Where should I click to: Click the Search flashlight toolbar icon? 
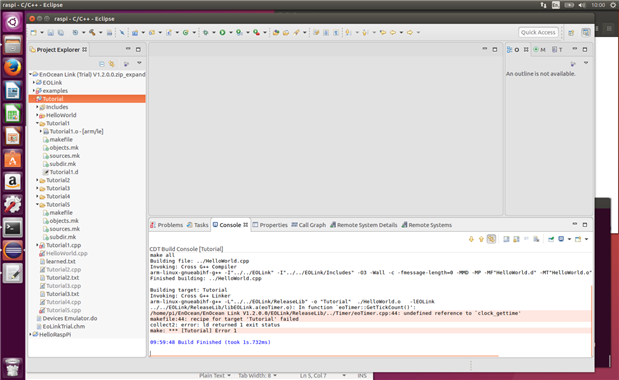pyautogui.click(x=296, y=33)
